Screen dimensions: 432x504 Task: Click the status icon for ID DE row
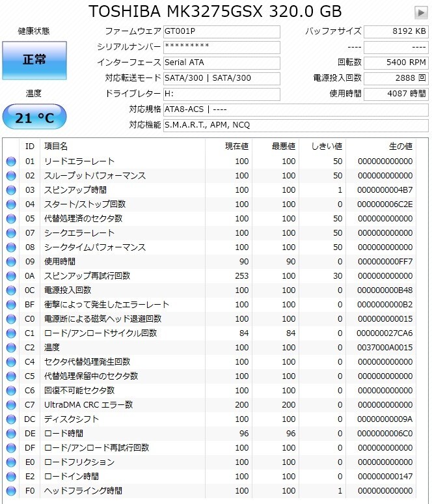[x=11, y=434]
